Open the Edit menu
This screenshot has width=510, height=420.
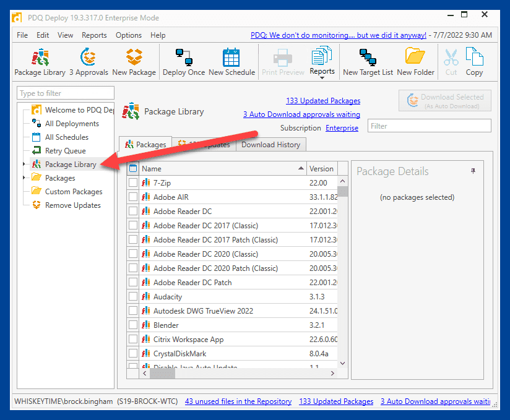pyautogui.click(x=43, y=35)
